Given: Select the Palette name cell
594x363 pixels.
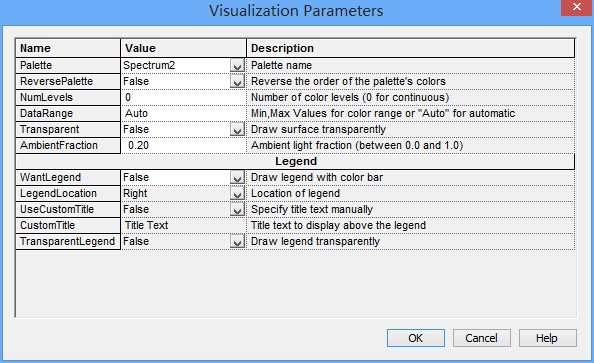Looking at the screenshot, I should 68,66.
